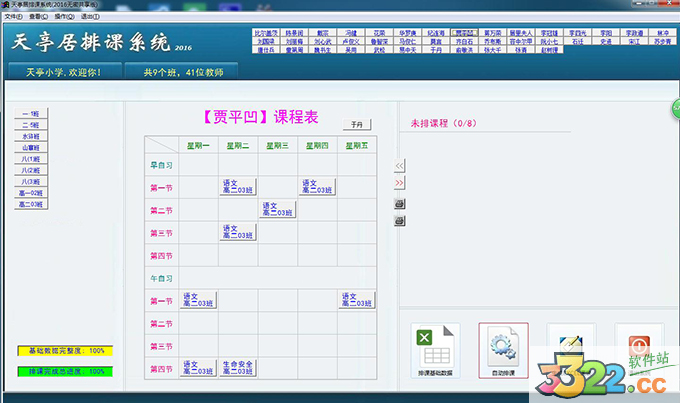Open the 查看(C) menu
680x403 pixels.
click(x=39, y=16)
